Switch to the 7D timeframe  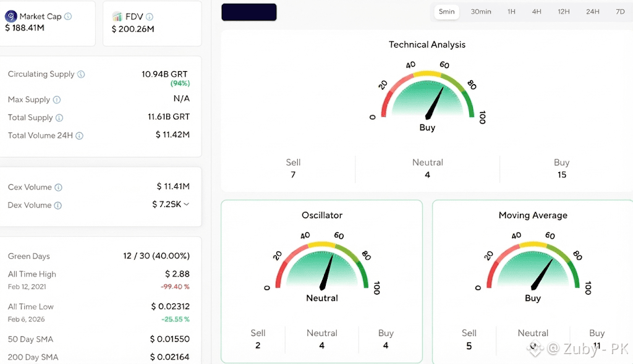620,12
